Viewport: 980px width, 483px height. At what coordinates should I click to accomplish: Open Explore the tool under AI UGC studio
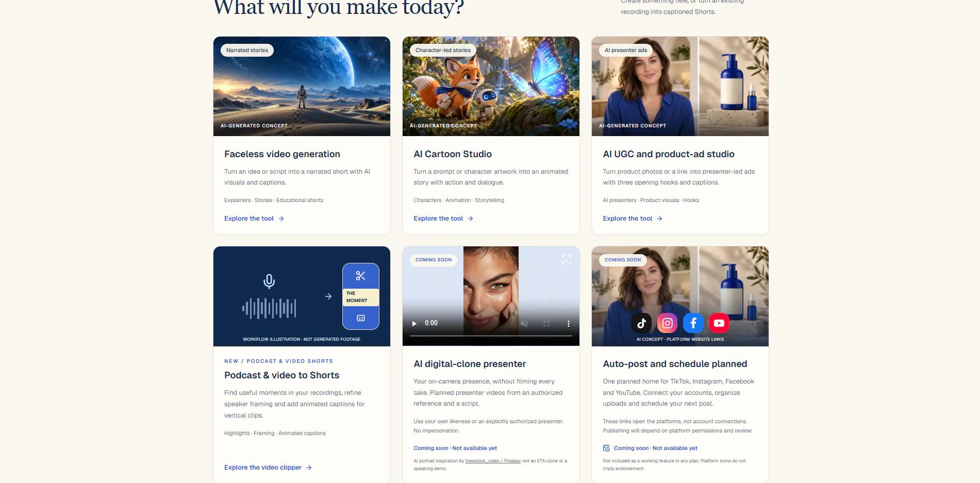pos(633,219)
